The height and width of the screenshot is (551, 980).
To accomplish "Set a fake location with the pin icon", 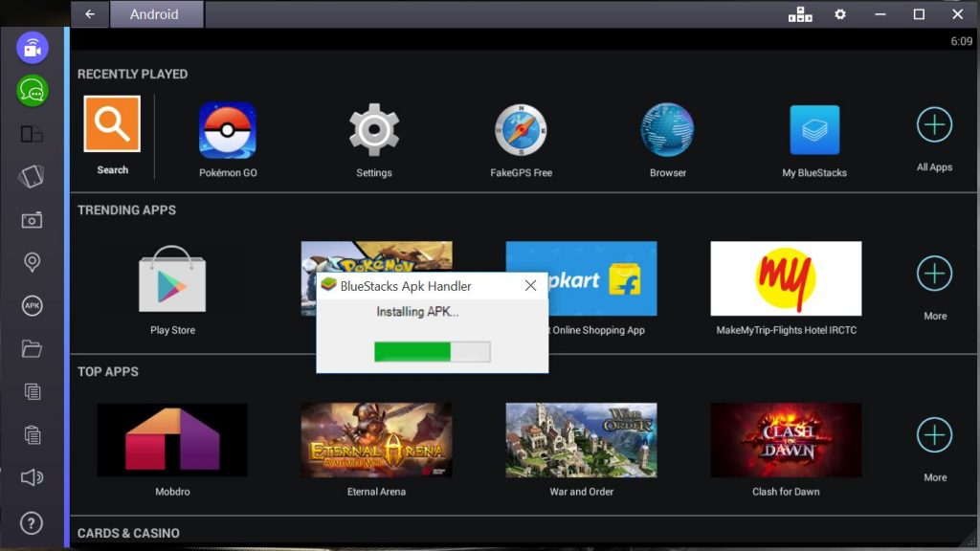I will [33, 261].
